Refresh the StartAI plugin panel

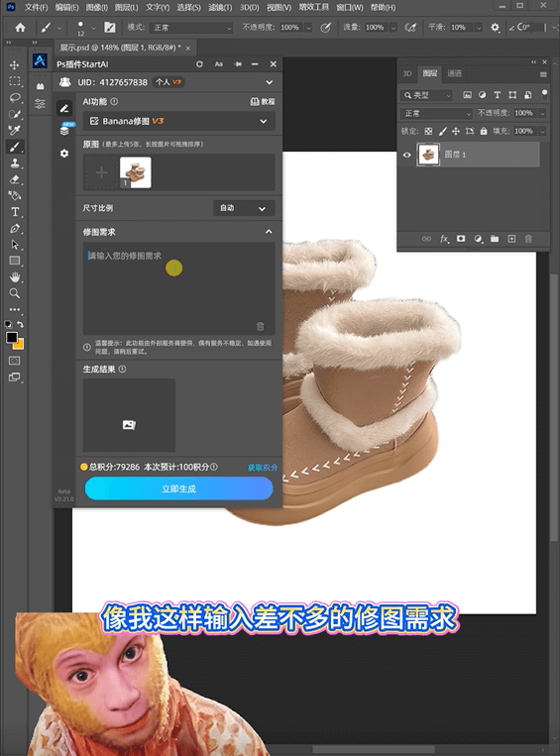(x=199, y=64)
